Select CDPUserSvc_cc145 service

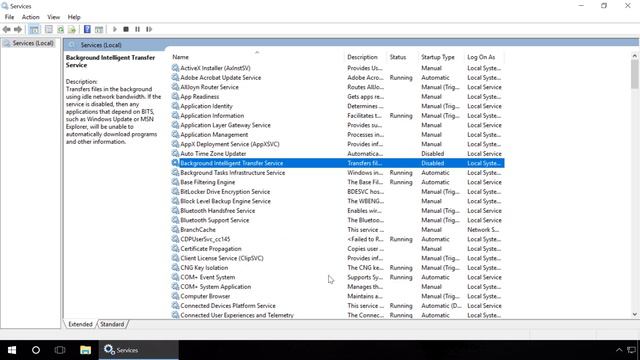205,239
